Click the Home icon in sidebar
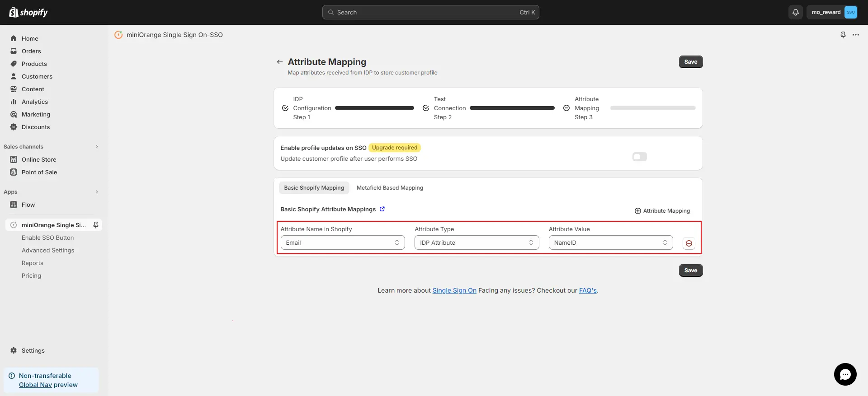868x396 pixels. point(14,38)
